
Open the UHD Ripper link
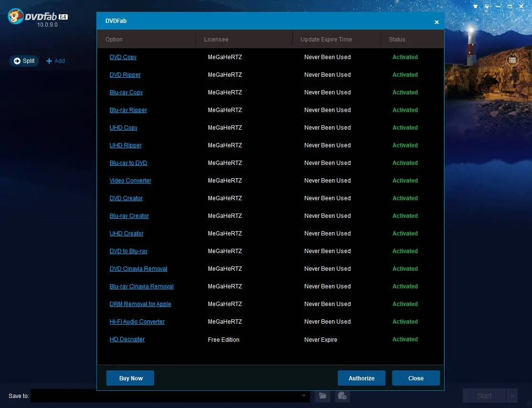125,145
